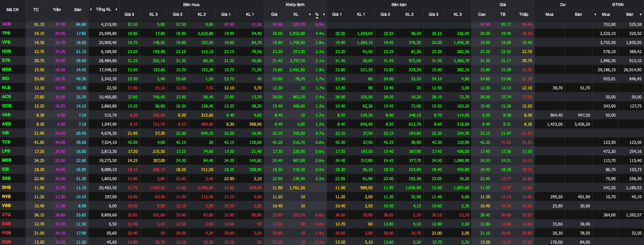Viewport: 644px width, 245px height.
Task: Click left arrow beside the % column header
Action: (x=310, y=14)
